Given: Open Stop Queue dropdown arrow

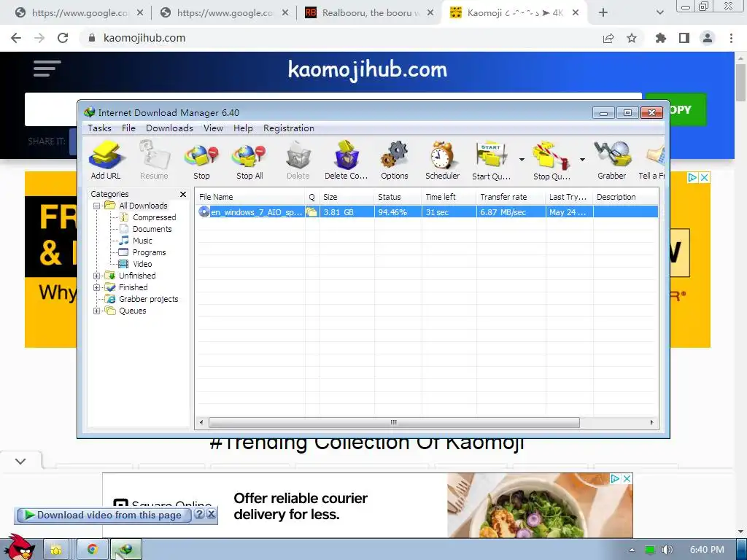Looking at the screenshot, I should (x=582, y=160).
